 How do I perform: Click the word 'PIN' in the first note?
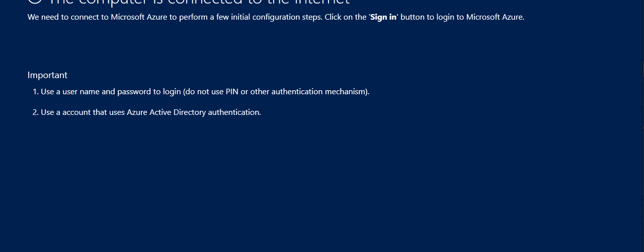[232, 92]
